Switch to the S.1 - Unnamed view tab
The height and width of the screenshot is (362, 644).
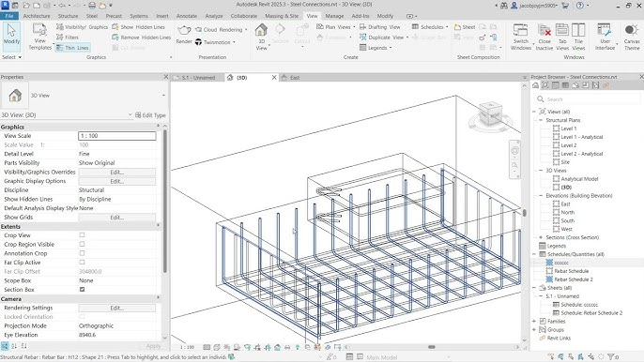pyautogui.click(x=198, y=78)
